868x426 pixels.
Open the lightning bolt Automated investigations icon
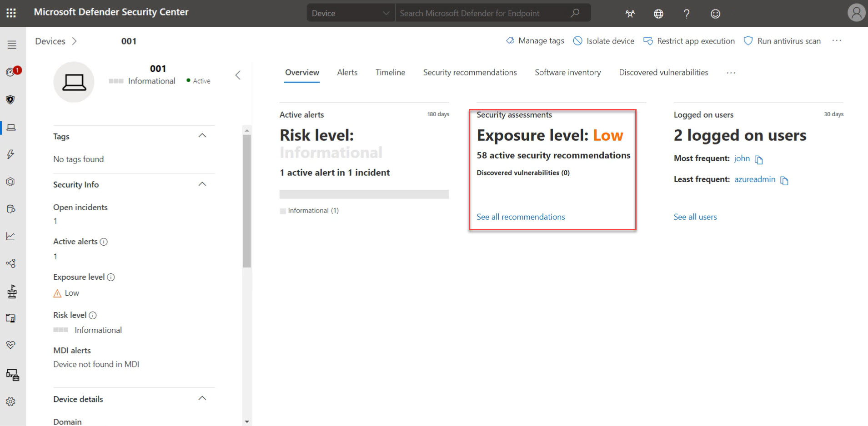pyautogui.click(x=10, y=154)
